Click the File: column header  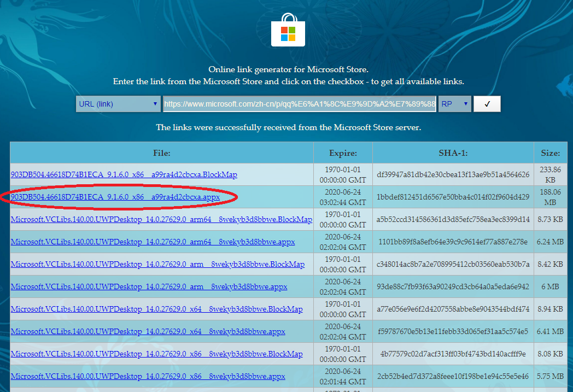[x=161, y=153]
